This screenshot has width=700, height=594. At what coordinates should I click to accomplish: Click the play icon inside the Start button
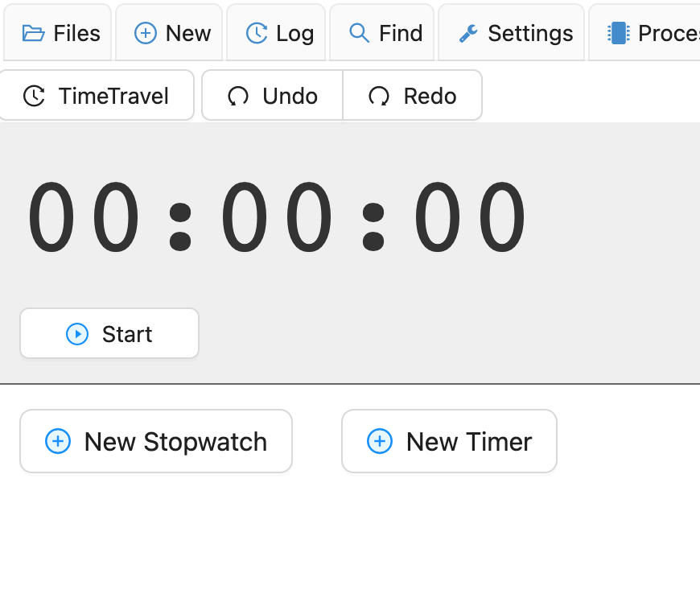pos(76,333)
